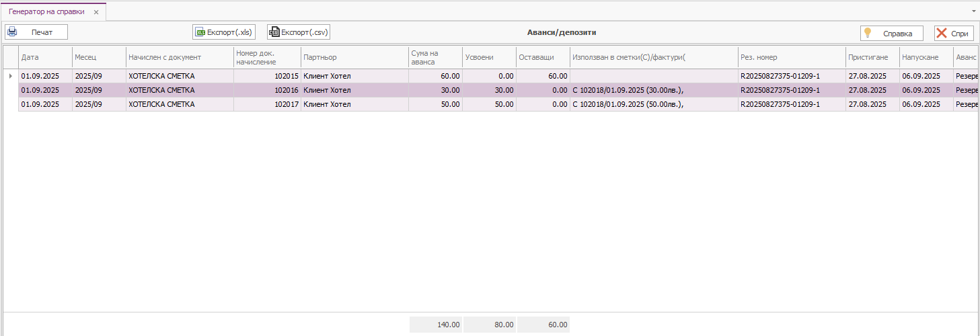Click the CSV icon on Експорт(.csv)
This screenshot has height=336, width=980.
coord(274,32)
